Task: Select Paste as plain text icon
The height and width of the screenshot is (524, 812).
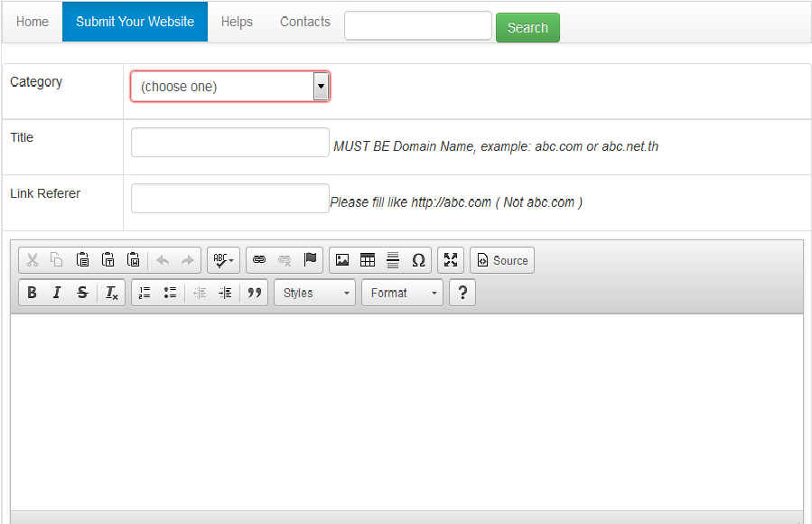Action: (107, 260)
